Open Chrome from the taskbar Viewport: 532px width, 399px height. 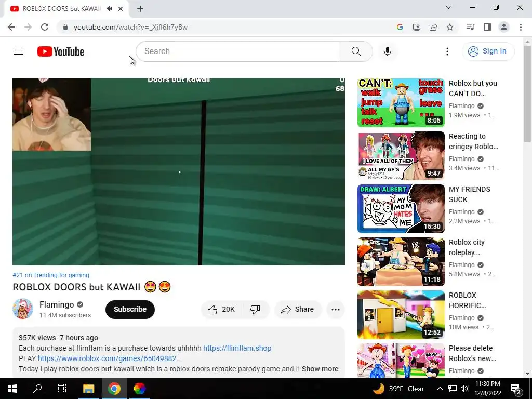(114, 389)
